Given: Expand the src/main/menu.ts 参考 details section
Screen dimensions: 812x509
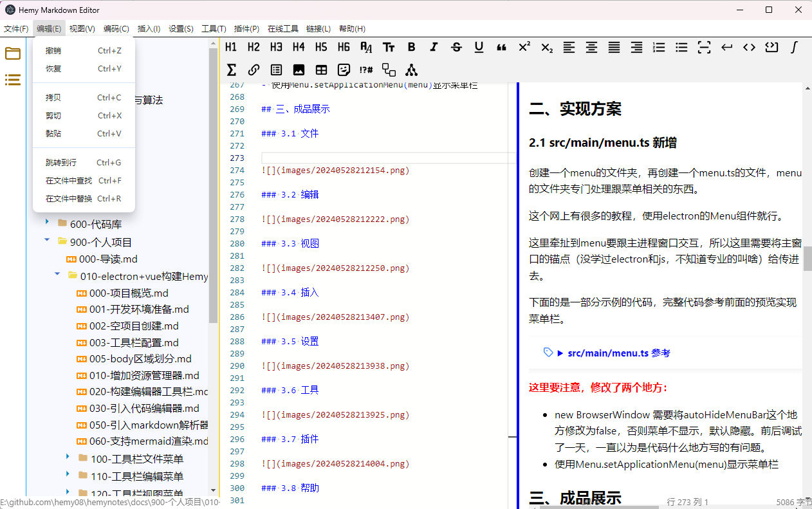Looking at the screenshot, I should pos(560,353).
